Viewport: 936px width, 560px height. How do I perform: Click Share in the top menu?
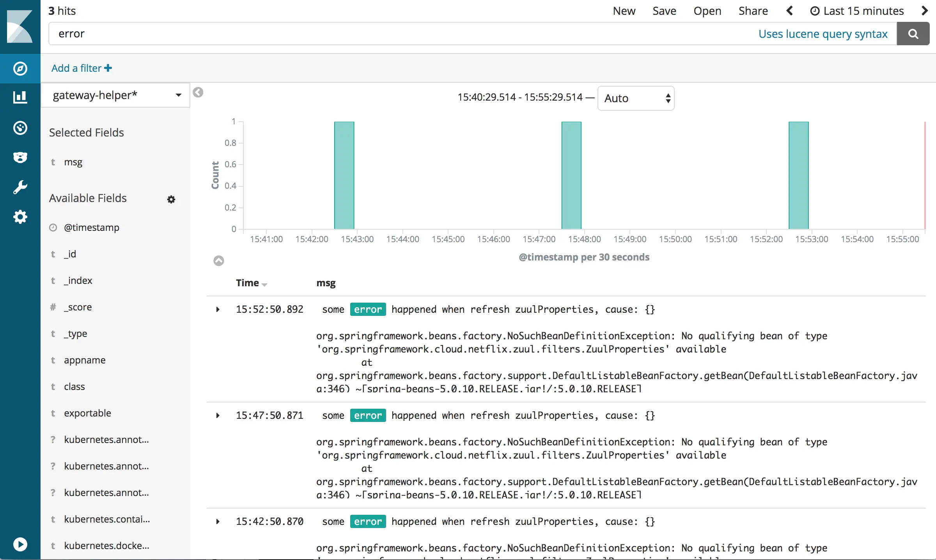click(x=753, y=11)
